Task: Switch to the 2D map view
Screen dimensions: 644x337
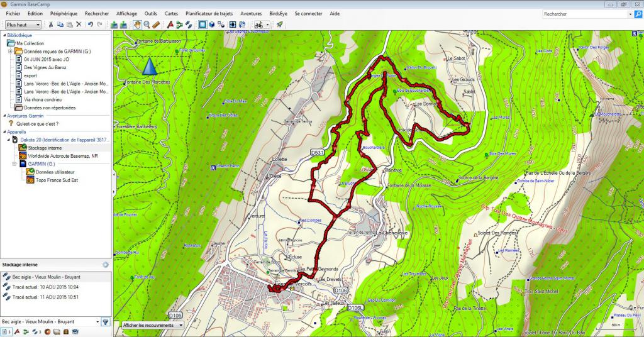Action: click(x=203, y=25)
